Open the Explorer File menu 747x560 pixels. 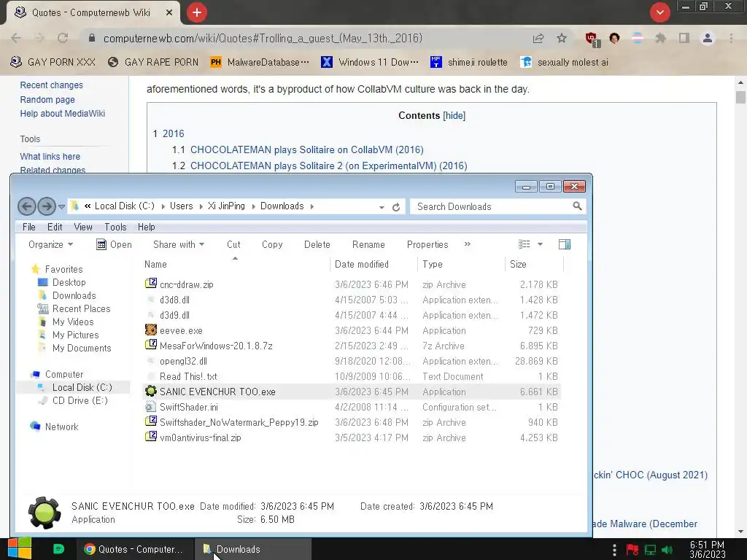tap(29, 227)
